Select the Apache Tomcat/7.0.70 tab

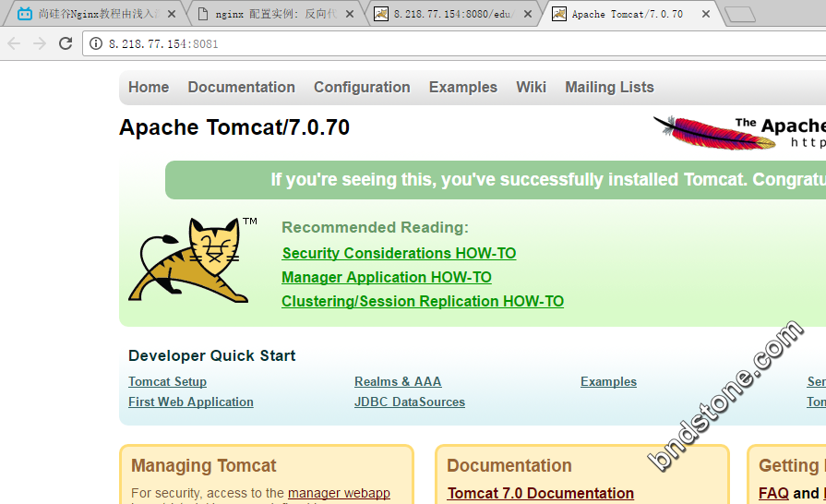tap(632, 14)
